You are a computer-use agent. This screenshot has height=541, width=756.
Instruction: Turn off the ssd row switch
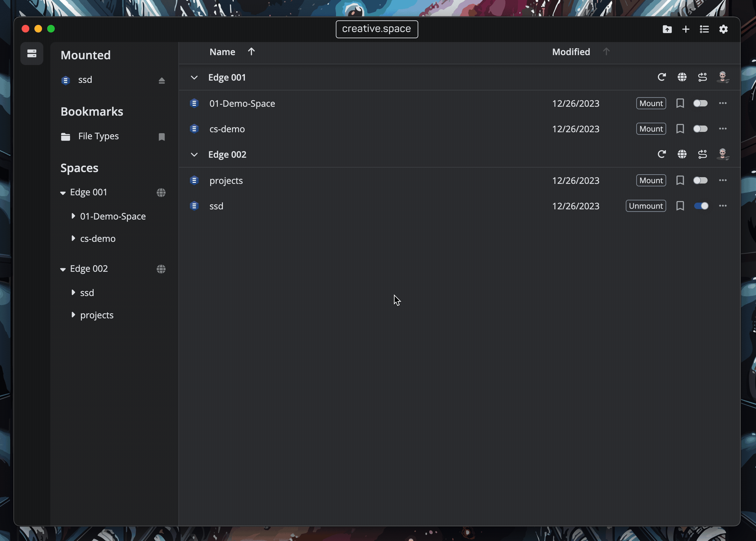(701, 206)
